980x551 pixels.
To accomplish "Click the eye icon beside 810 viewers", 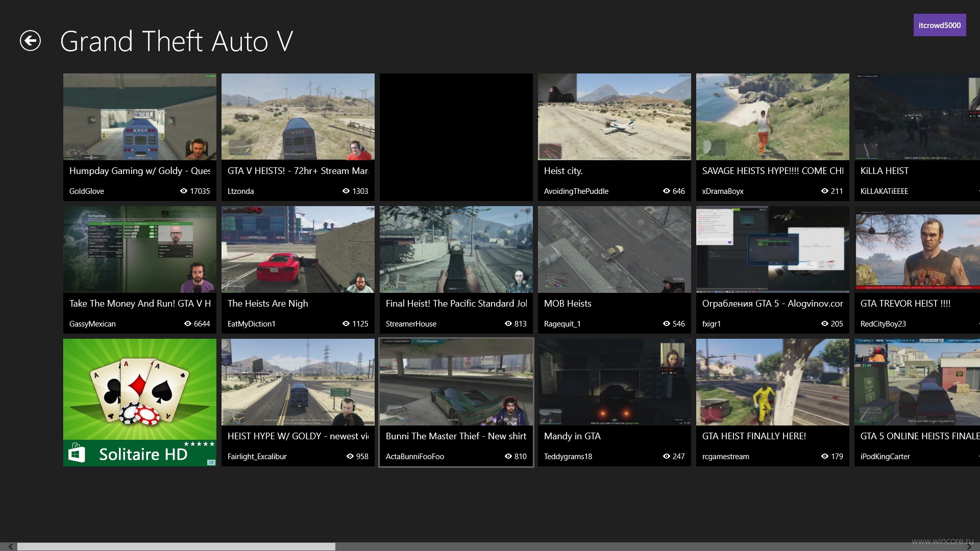I will click(508, 456).
